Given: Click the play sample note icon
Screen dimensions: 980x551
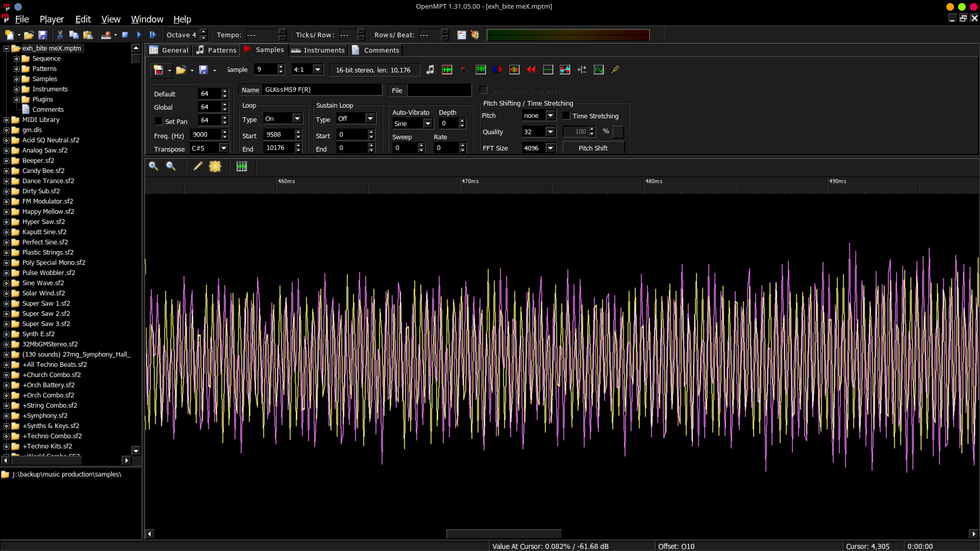Looking at the screenshot, I should pos(430,70).
